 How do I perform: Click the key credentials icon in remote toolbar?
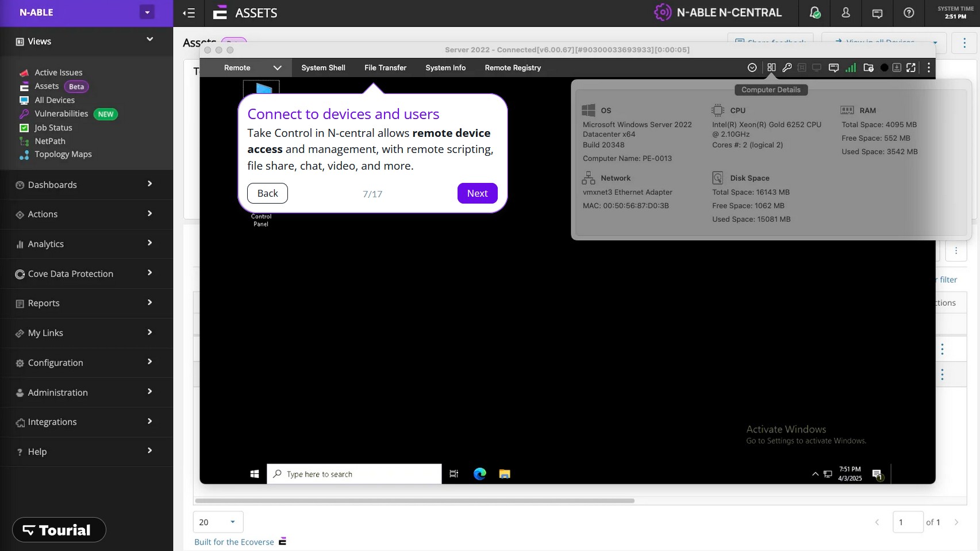tap(787, 68)
